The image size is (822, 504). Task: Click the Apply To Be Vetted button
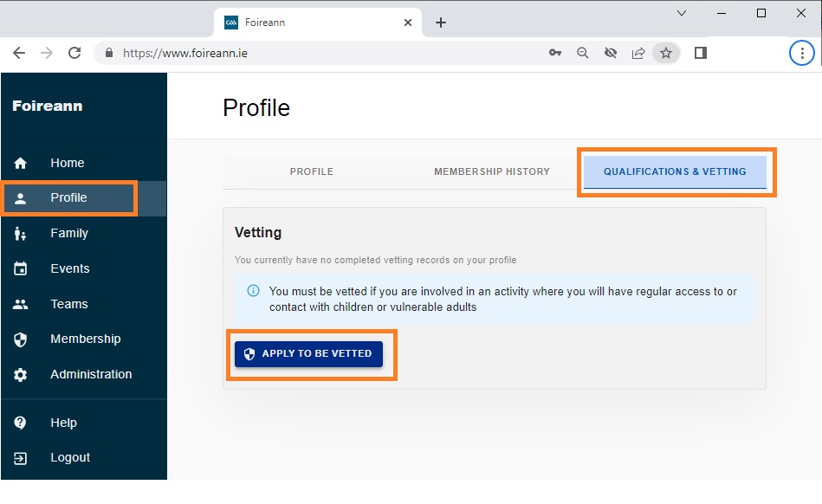[x=308, y=354]
